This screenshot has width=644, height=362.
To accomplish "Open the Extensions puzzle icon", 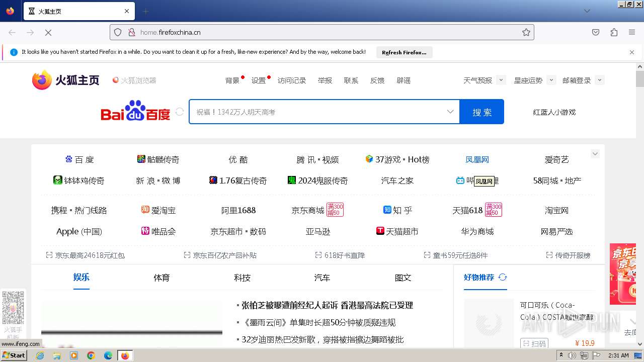I will (614, 32).
